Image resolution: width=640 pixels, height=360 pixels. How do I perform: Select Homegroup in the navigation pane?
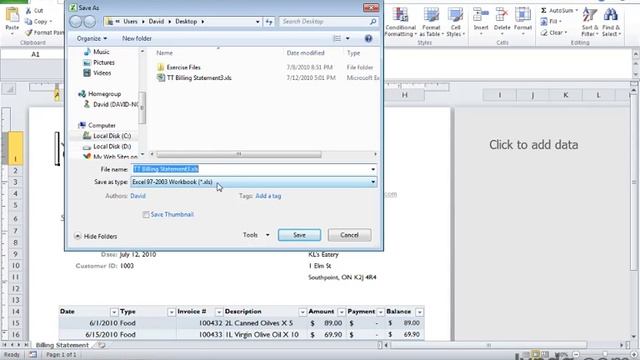100,94
